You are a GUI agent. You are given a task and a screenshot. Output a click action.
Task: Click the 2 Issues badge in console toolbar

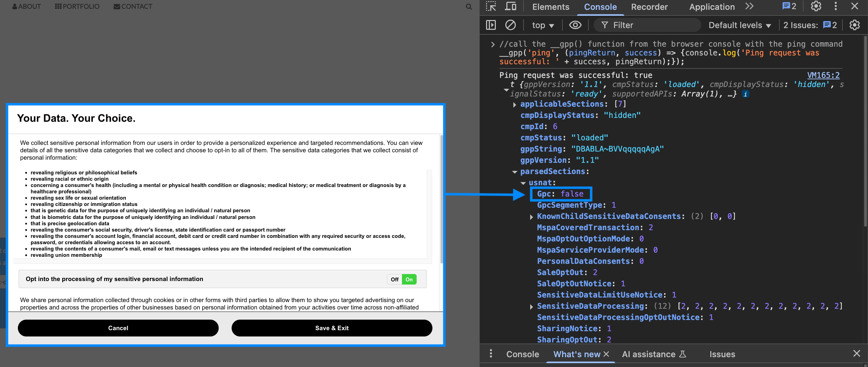tap(810, 25)
